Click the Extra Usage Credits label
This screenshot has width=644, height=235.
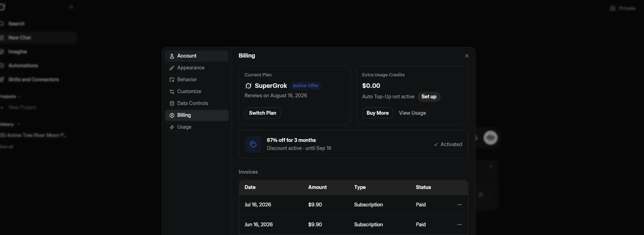tap(384, 75)
